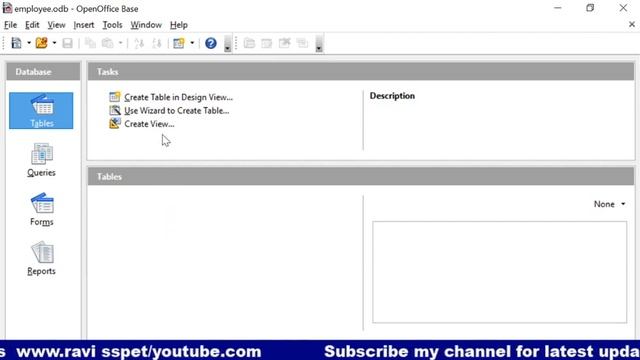Open the Window menu
Screen dimensions: 640x360
[146, 25]
